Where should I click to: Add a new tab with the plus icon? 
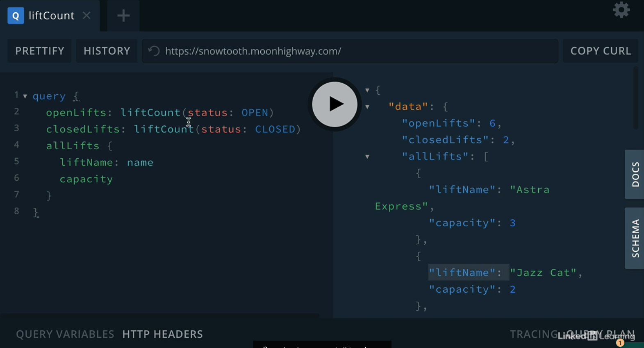click(x=123, y=16)
